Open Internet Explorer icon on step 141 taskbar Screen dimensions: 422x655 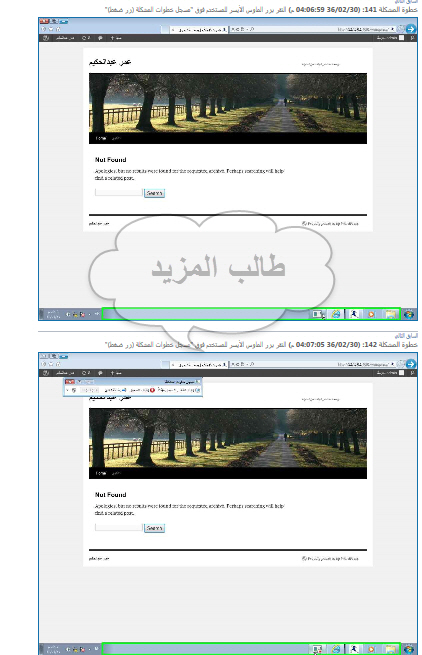coord(336,314)
